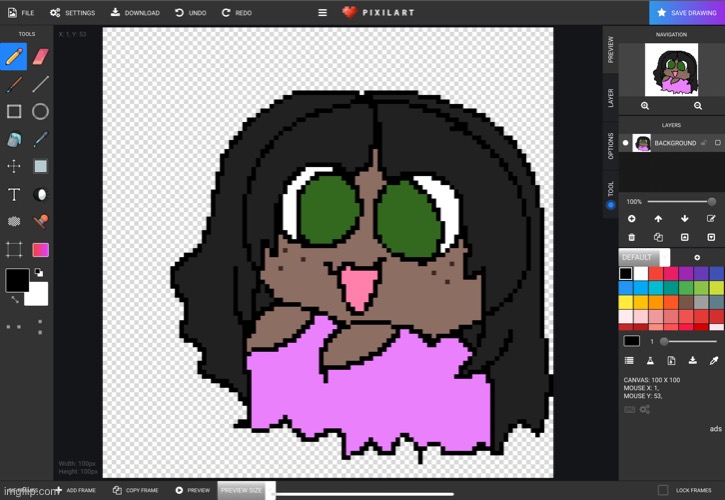Image resolution: width=725 pixels, height=500 pixels.
Task: Switch to the Options side tab
Action: click(x=610, y=146)
